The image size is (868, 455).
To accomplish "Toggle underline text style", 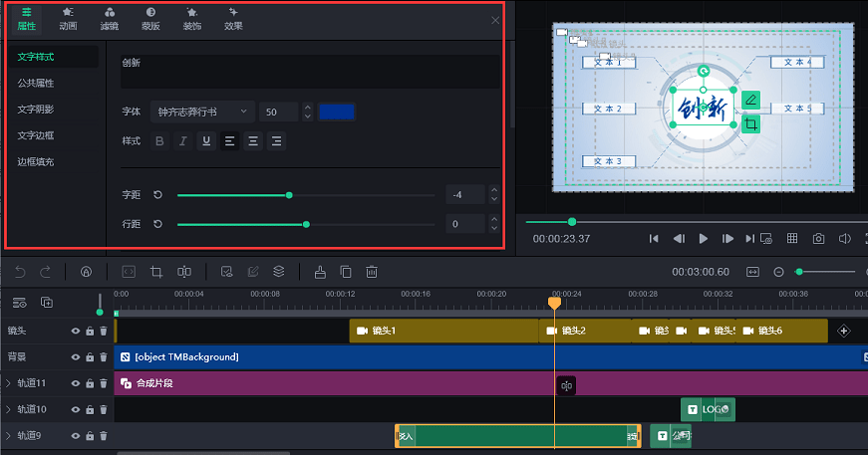I will (x=206, y=141).
